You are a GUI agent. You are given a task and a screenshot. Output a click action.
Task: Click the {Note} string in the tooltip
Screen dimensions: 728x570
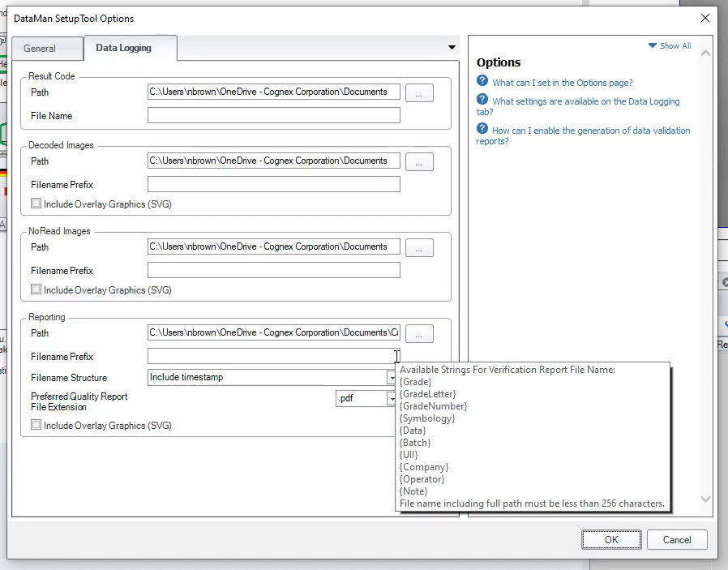(x=413, y=491)
